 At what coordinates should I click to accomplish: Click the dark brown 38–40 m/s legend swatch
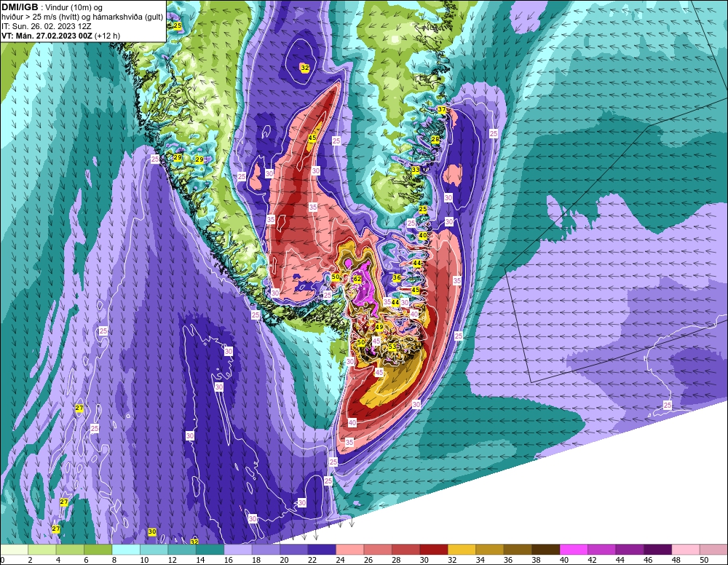click(x=546, y=550)
